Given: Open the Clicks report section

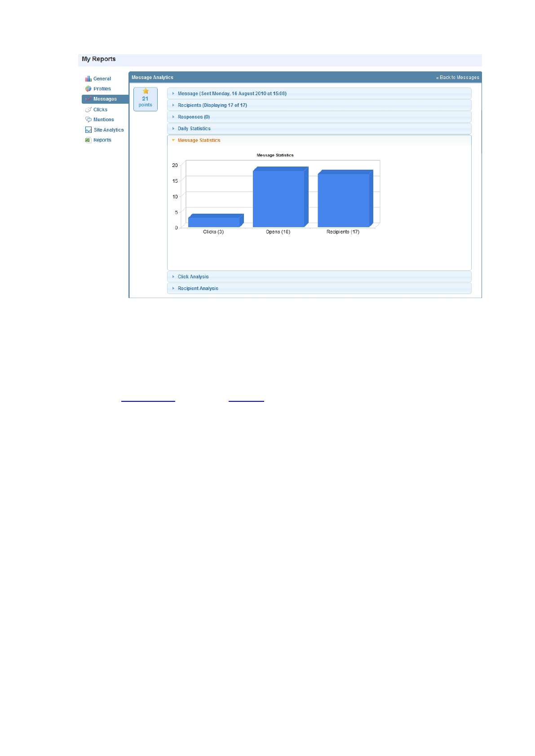Looking at the screenshot, I should pos(100,110).
